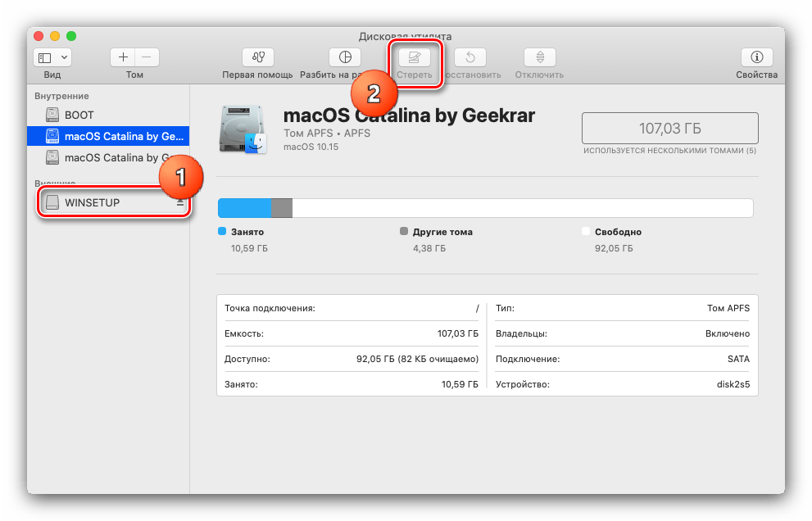Click the volume title macOS Catalina by Geekrar
This screenshot has height=521, width=812.
coord(409,115)
